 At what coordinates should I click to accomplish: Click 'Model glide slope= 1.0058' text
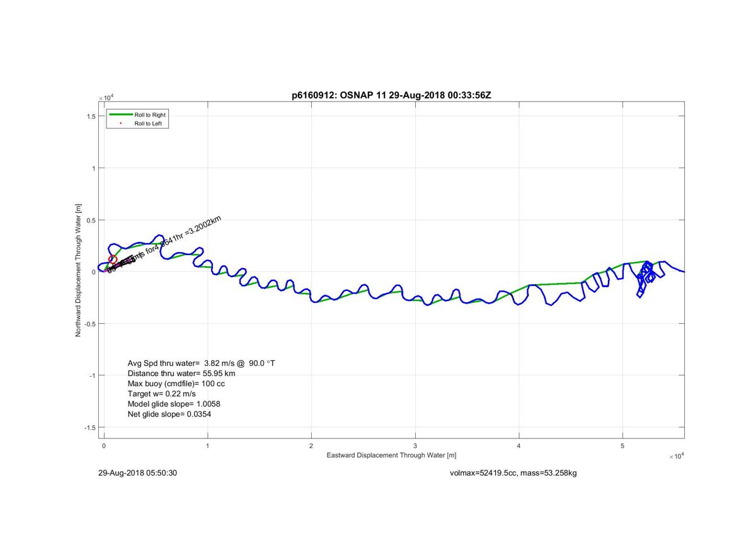(174, 404)
